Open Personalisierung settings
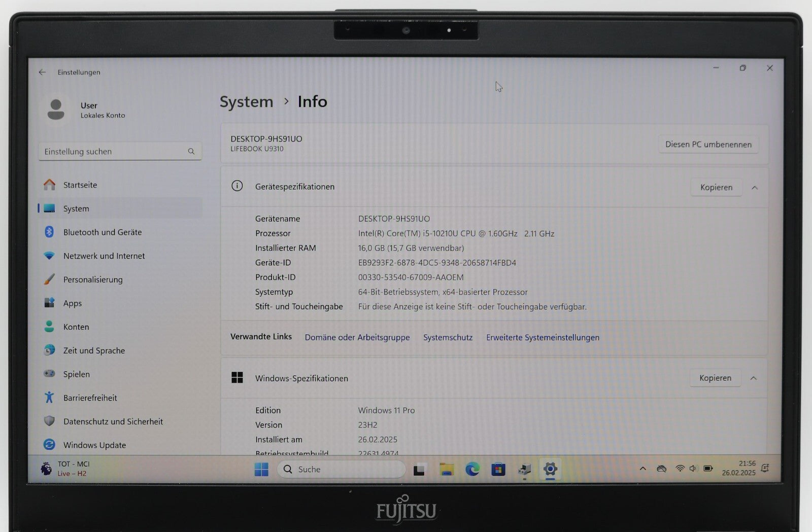 click(x=93, y=279)
